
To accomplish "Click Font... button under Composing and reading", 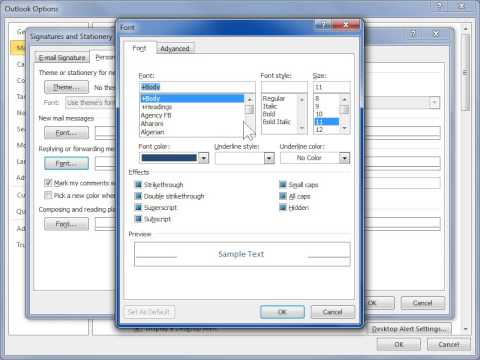I will 67,224.
